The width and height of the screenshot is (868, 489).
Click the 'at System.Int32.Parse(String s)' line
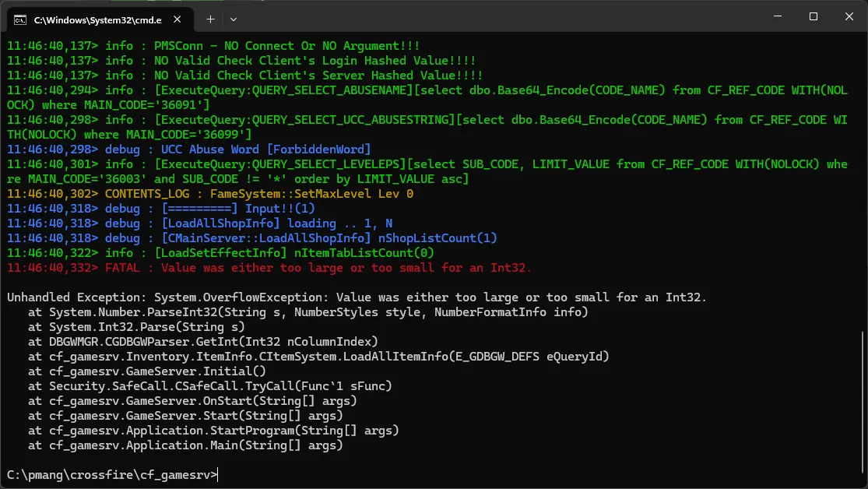[x=136, y=327]
